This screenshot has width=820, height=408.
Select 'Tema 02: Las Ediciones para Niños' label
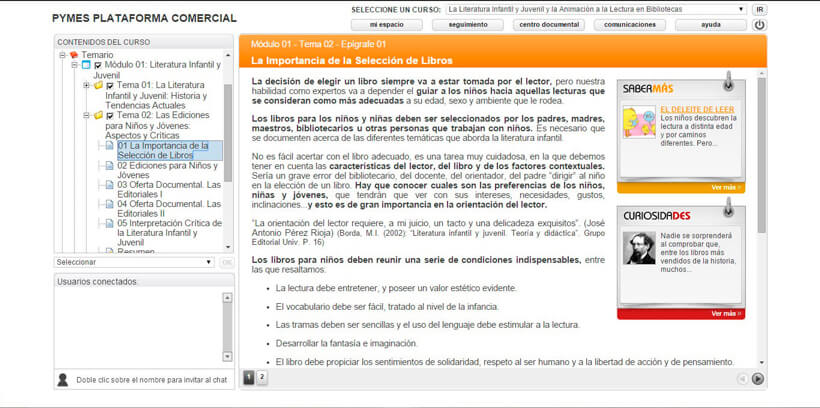click(157, 125)
